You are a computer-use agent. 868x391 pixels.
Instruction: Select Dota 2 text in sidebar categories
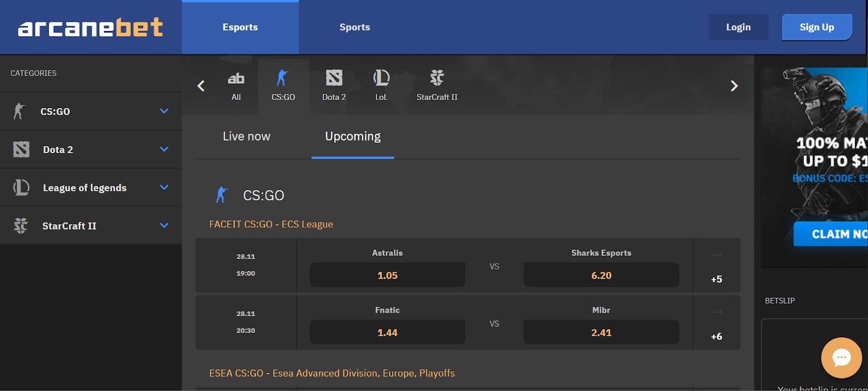tap(58, 149)
